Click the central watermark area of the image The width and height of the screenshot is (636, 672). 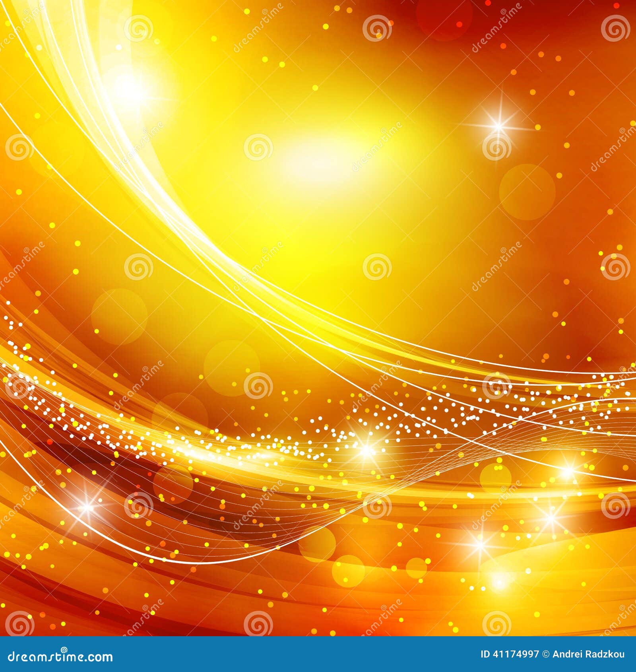318,336
